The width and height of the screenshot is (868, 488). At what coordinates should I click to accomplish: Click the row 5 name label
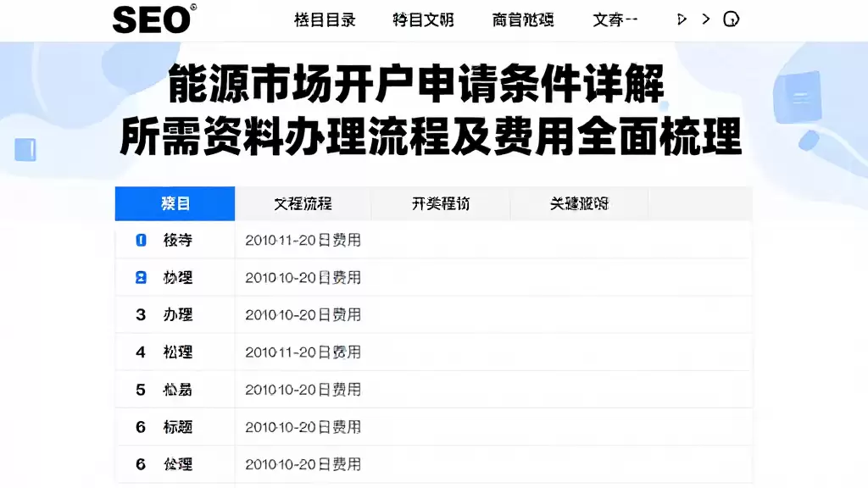[178, 390]
